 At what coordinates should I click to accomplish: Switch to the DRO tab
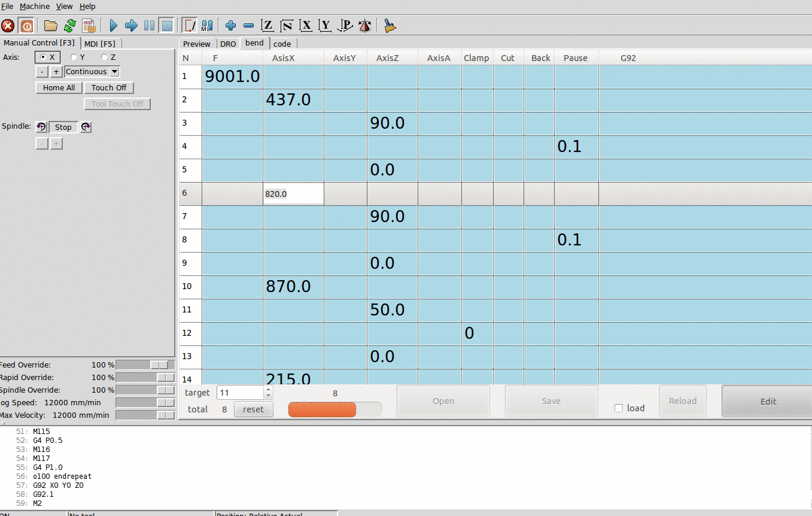pyautogui.click(x=228, y=44)
